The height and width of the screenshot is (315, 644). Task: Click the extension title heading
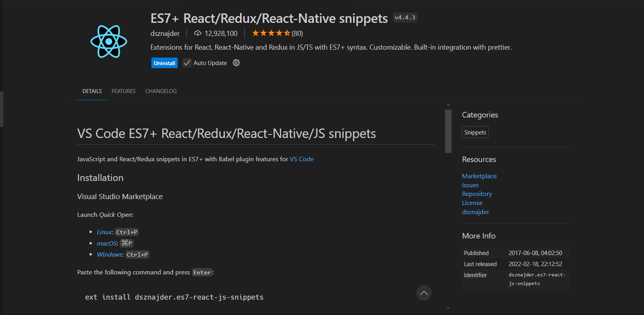point(269,19)
